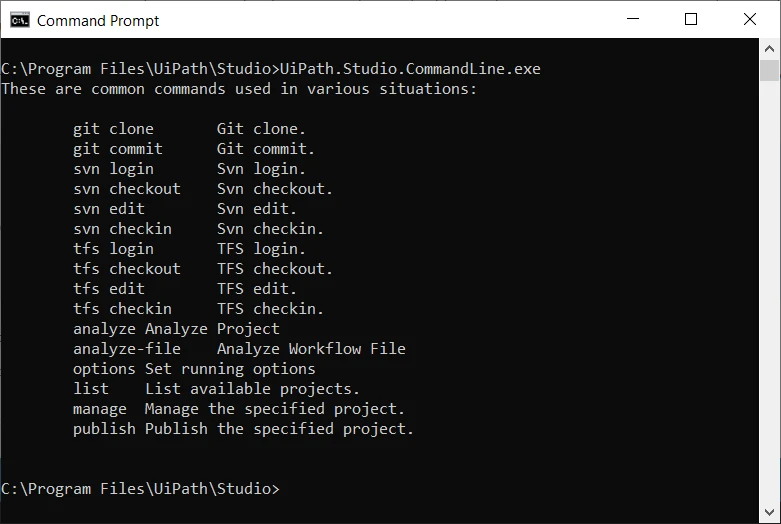781x524 pixels.
Task: Click the 'tfs login' command
Action: [113, 249]
